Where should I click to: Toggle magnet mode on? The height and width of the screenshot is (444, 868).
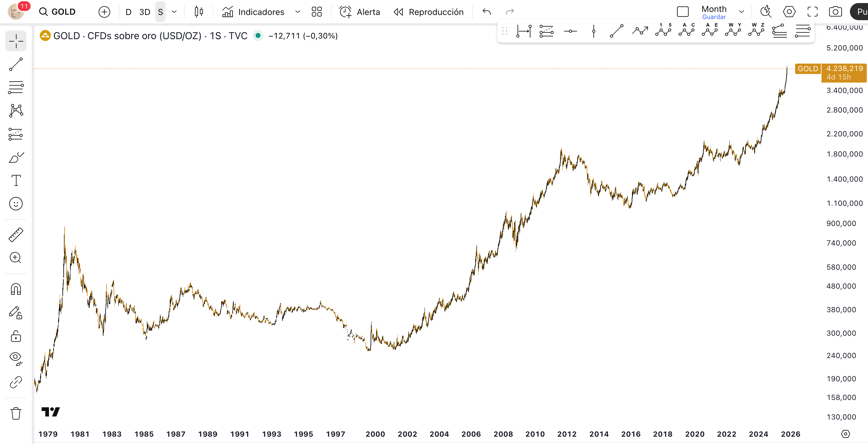coord(16,289)
